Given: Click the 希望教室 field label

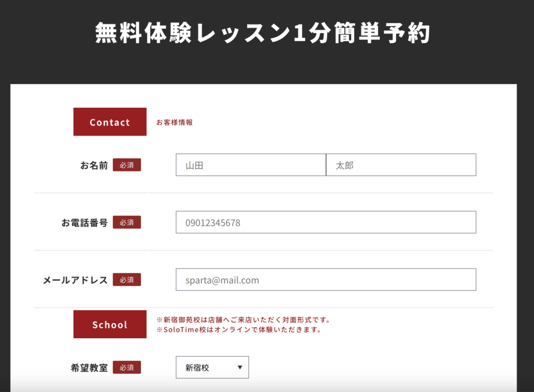Looking at the screenshot, I should (x=89, y=367).
